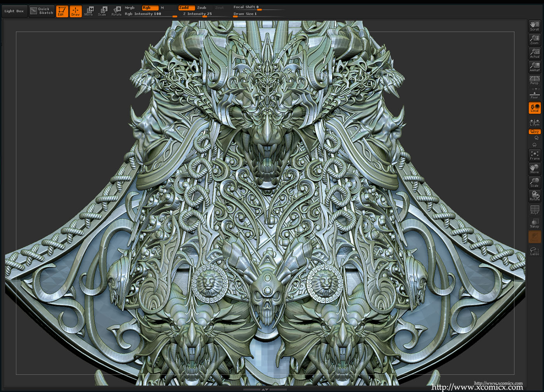This screenshot has width=544, height=392.
Task: Switch to Z-axis rotation mode
Action: (537, 138)
